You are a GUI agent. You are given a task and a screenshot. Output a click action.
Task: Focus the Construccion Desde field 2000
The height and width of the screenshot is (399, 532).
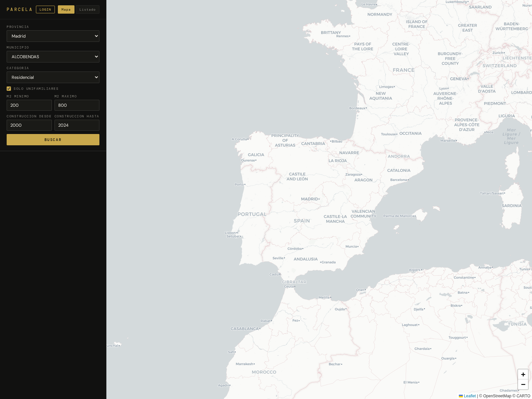point(29,125)
